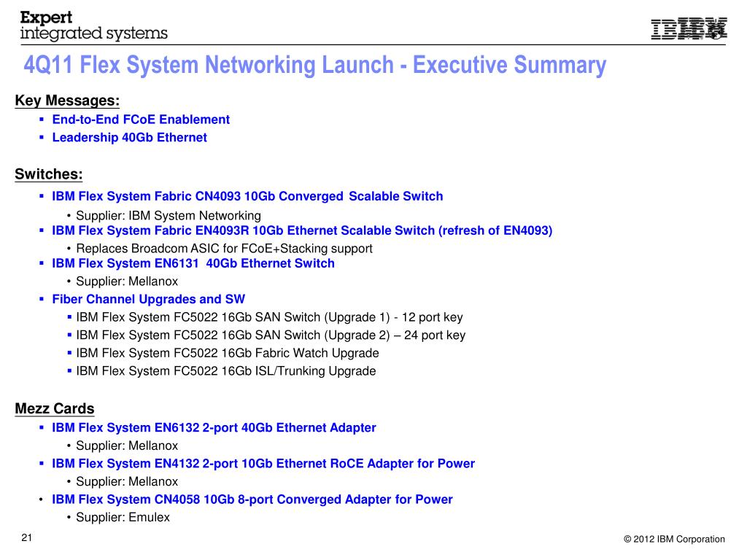Select the EN4132 2-port 10Gb RoCE Adapter line
747x560 pixels.
point(263,464)
